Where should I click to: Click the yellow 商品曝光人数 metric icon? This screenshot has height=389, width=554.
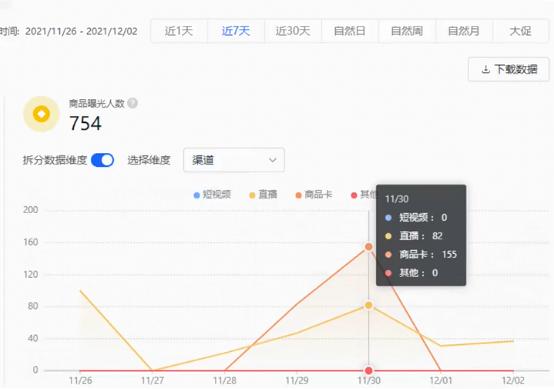point(41,114)
